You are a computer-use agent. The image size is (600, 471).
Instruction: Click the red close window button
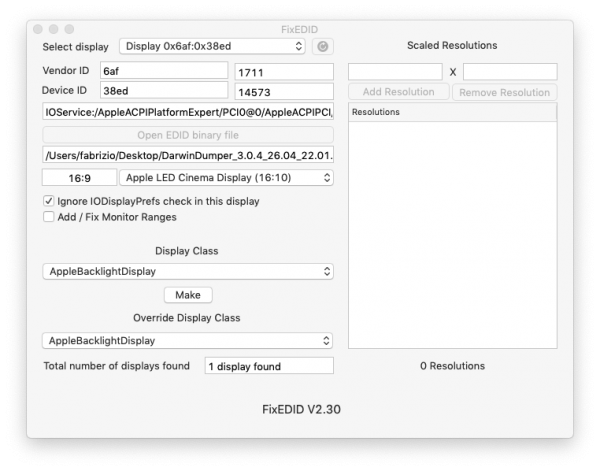[38, 29]
